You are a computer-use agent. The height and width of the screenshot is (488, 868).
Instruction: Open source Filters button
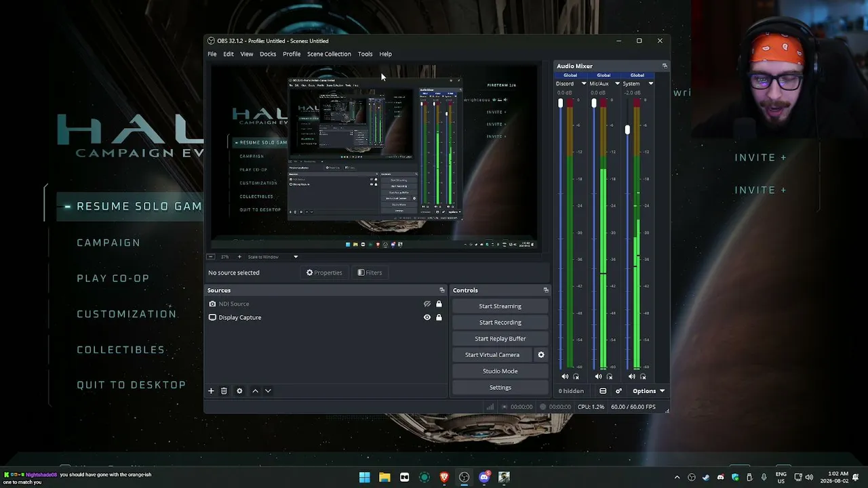click(370, 272)
